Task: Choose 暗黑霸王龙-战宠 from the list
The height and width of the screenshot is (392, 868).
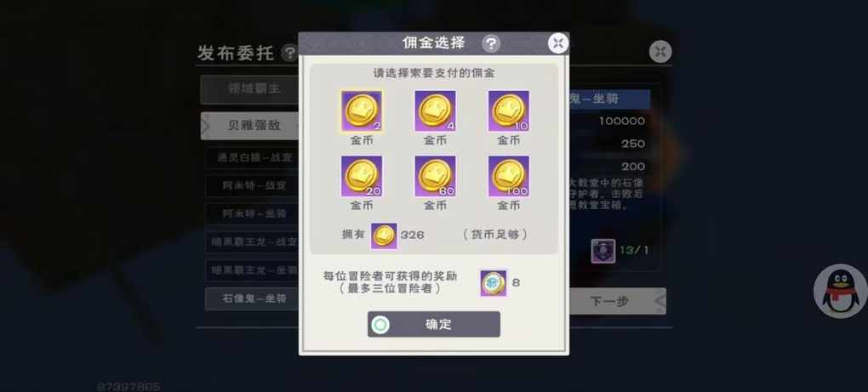Action: point(252,242)
